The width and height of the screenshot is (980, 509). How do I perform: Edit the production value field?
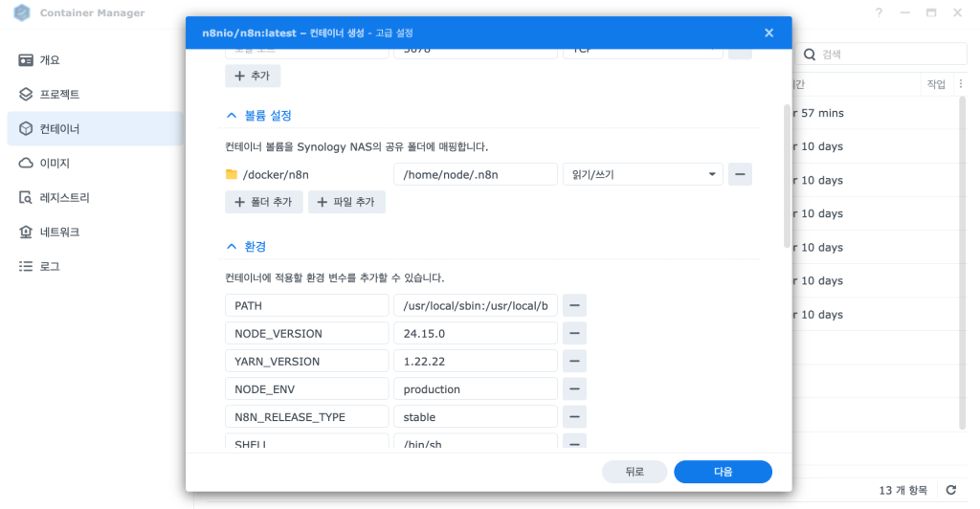[x=475, y=389]
